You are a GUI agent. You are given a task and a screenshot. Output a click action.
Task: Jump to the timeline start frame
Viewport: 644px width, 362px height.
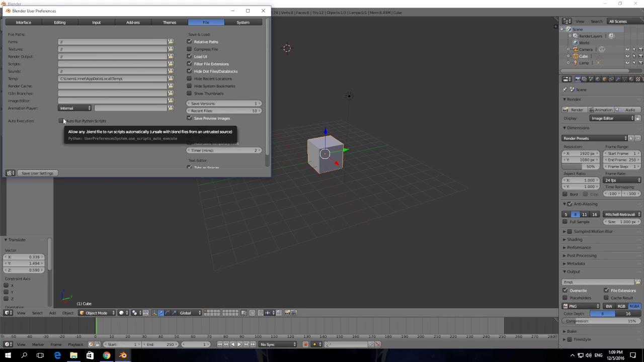(x=219, y=344)
